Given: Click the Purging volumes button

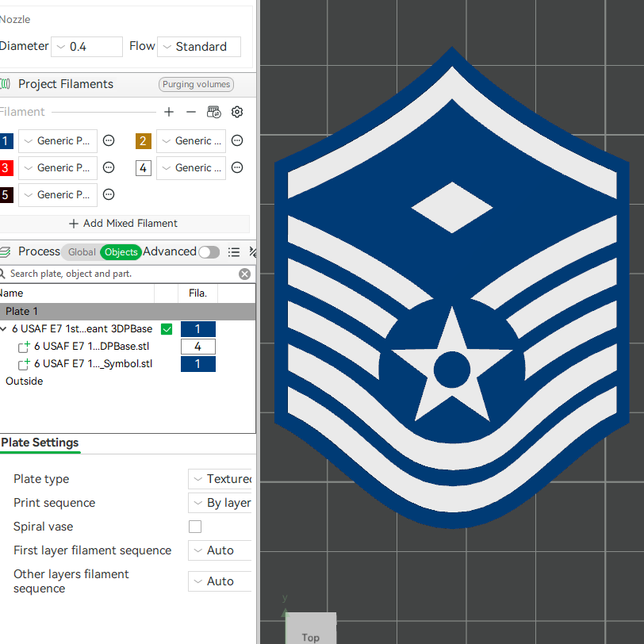Looking at the screenshot, I should click(197, 84).
